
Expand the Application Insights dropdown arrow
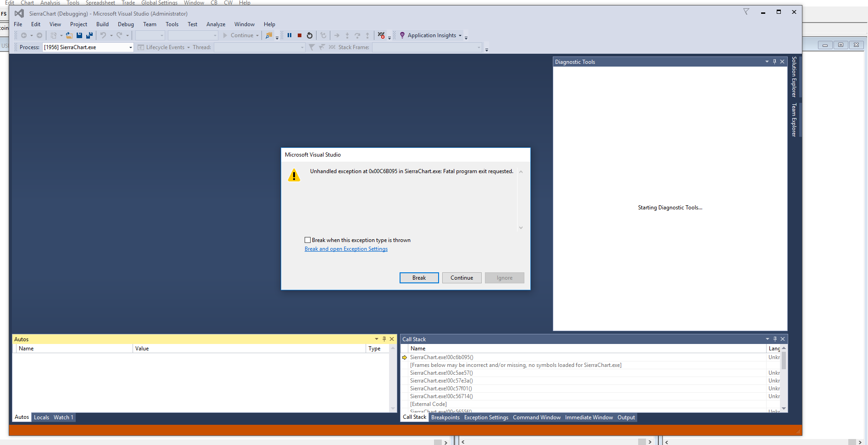pos(460,35)
